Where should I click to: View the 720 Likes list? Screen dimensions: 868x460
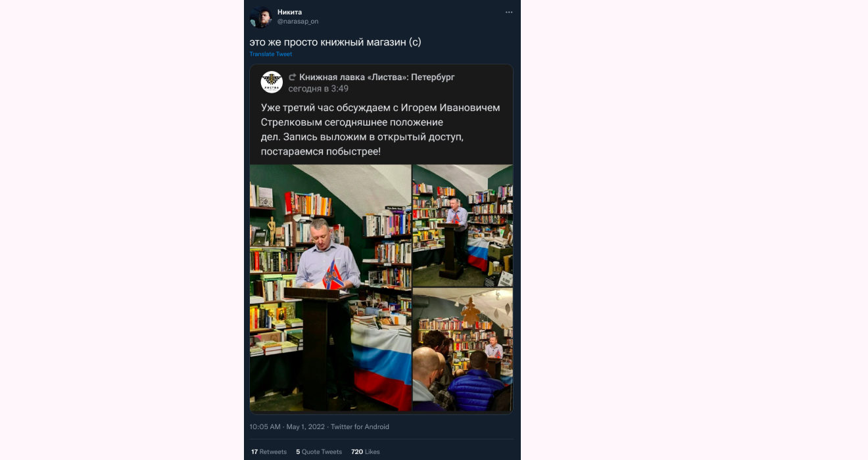[366, 452]
